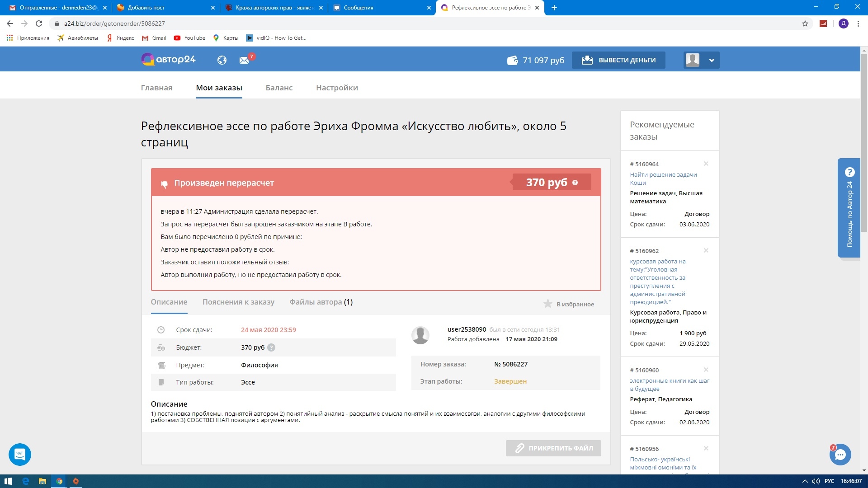Click browser forward arrow
Screen dimensions: 868x488
pos(24,23)
